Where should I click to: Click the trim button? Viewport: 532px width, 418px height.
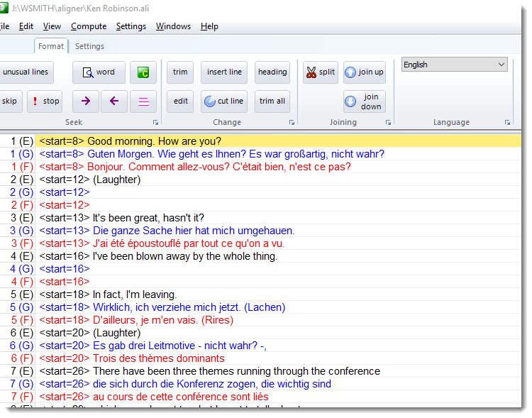(180, 72)
